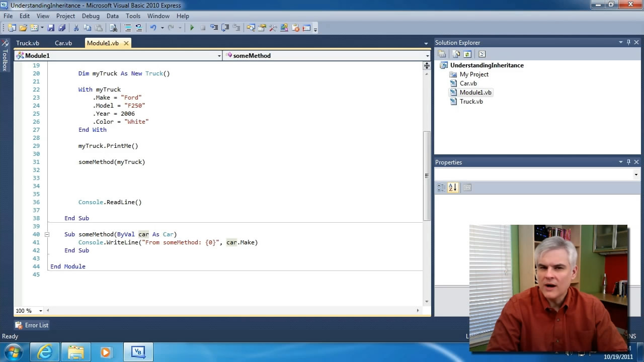644x362 pixels.
Task: Click the editor vertical scrollbar thumb
Action: tap(427, 175)
